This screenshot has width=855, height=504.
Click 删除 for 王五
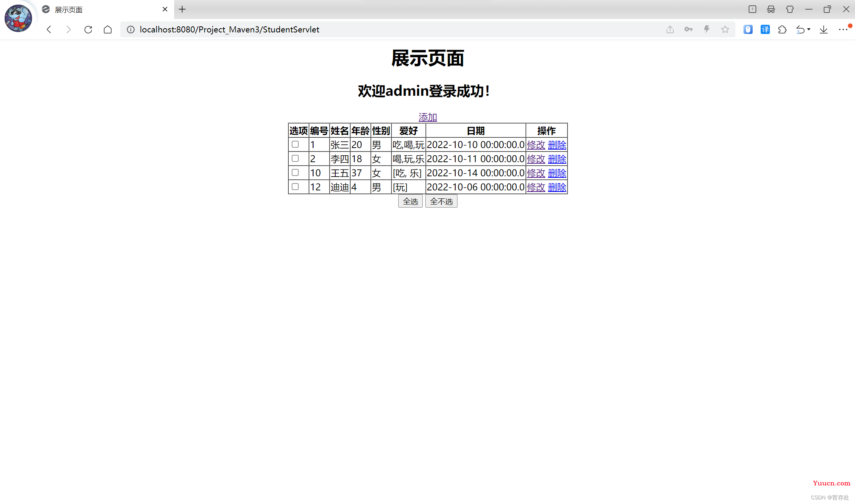[x=557, y=173]
